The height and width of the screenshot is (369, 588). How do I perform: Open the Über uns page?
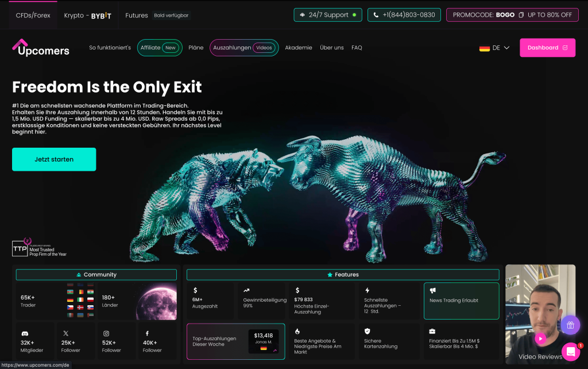(x=331, y=48)
